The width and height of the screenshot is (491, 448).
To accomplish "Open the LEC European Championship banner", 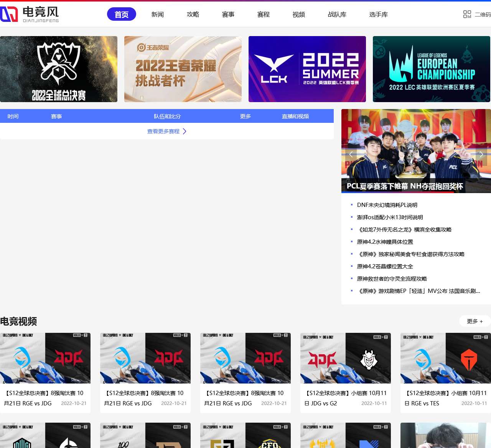I will point(432,69).
